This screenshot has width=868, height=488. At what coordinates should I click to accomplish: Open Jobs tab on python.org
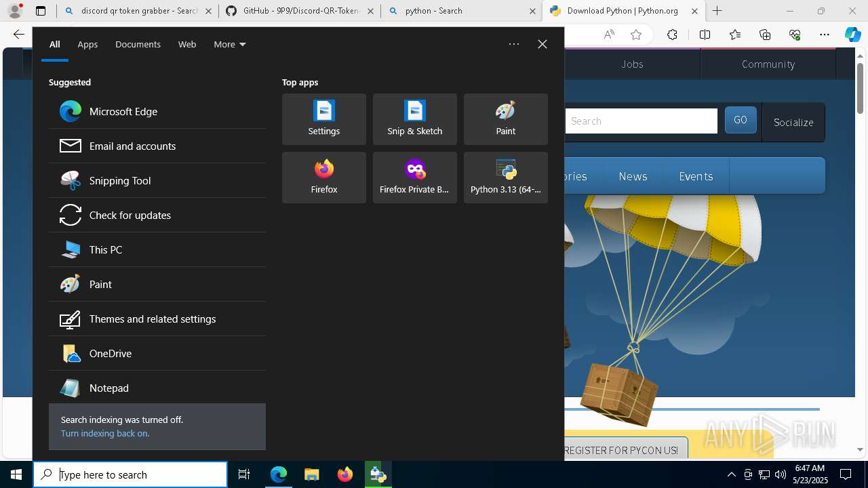click(x=632, y=64)
